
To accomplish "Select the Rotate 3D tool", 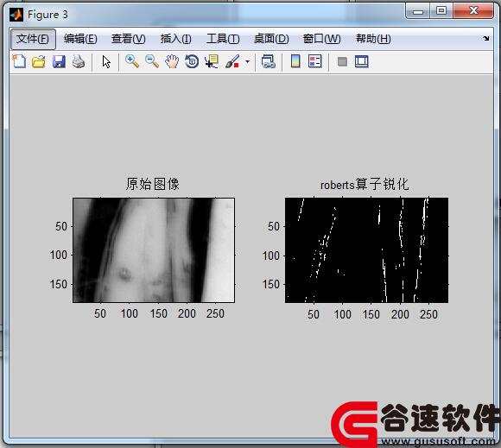I will (192, 61).
